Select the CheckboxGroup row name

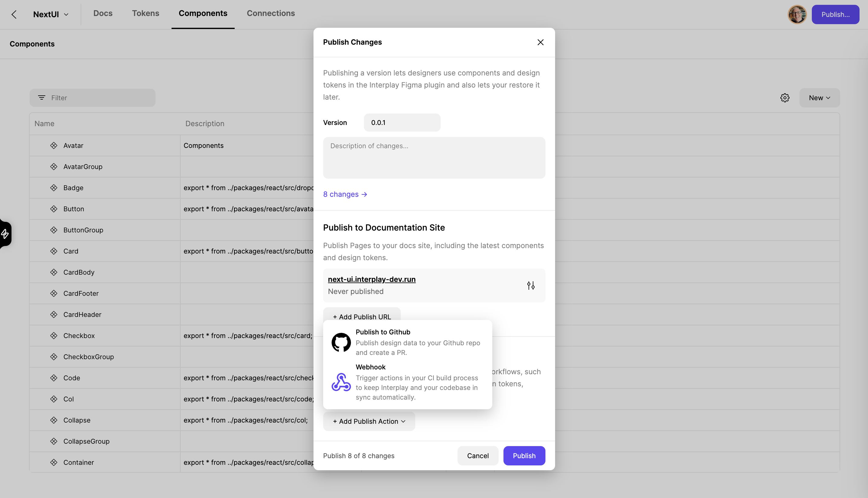(x=89, y=357)
